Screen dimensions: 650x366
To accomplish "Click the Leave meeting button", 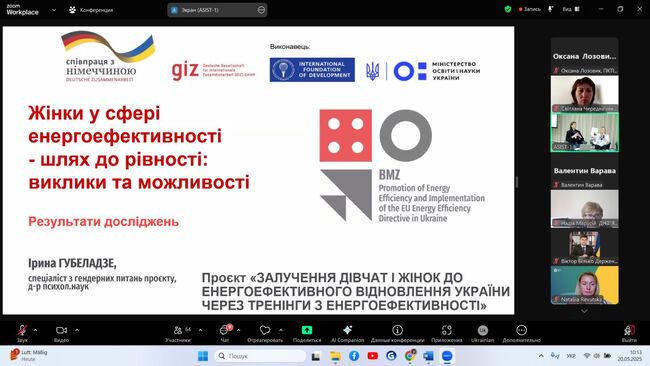I will pos(629,330).
